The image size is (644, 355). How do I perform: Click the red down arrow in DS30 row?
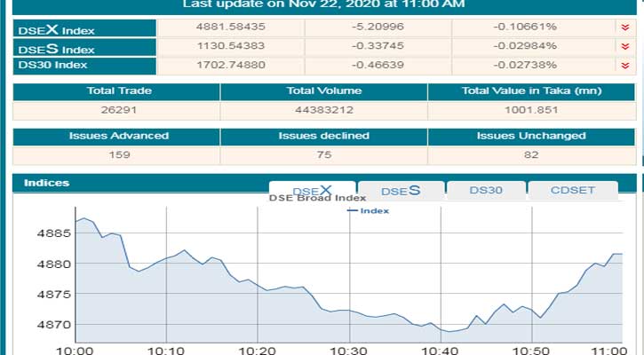tap(626, 66)
